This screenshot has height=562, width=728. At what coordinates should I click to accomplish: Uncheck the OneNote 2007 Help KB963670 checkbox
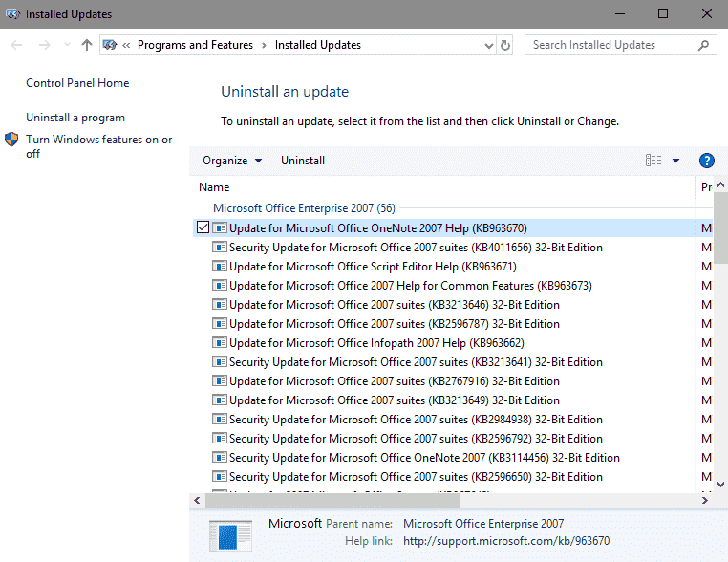[x=203, y=227]
